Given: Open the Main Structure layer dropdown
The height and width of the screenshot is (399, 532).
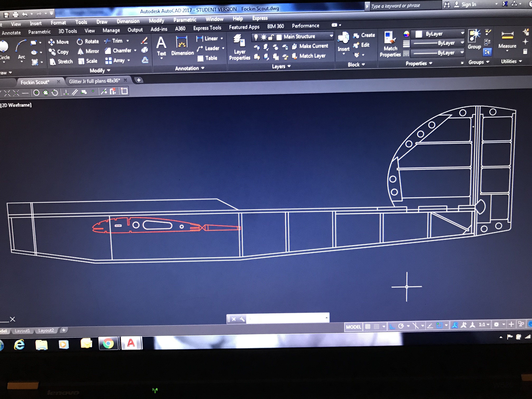Looking at the screenshot, I should (x=331, y=36).
